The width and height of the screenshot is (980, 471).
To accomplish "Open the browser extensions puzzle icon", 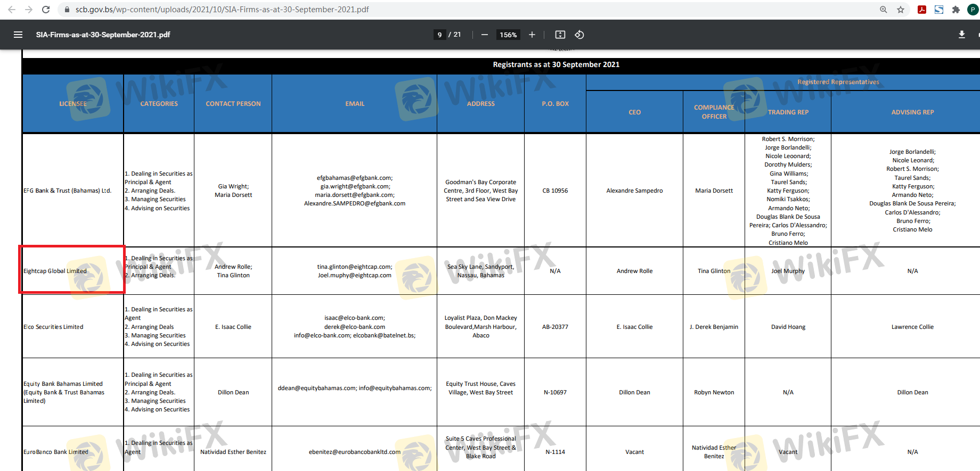I will point(956,10).
